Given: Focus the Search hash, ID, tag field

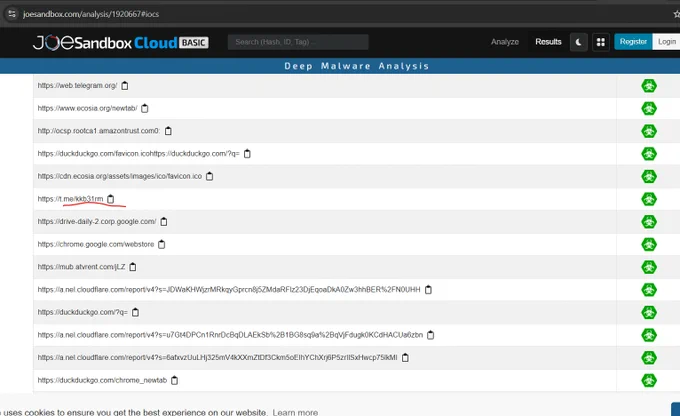Looking at the screenshot, I should pos(298,42).
